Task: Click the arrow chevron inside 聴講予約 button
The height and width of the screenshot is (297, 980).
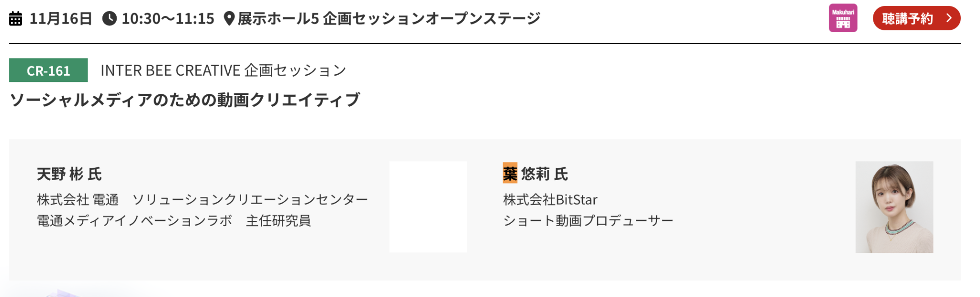Action: (x=949, y=18)
